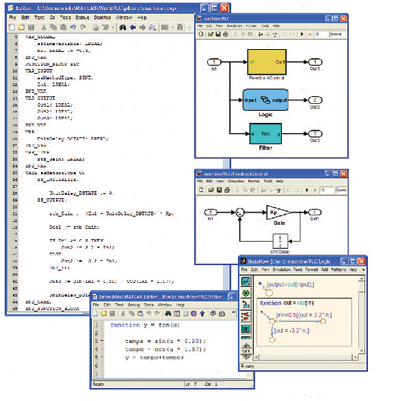Screen dimensions: 400x401
Task: Select the blue Logic chart block
Action: (265, 100)
